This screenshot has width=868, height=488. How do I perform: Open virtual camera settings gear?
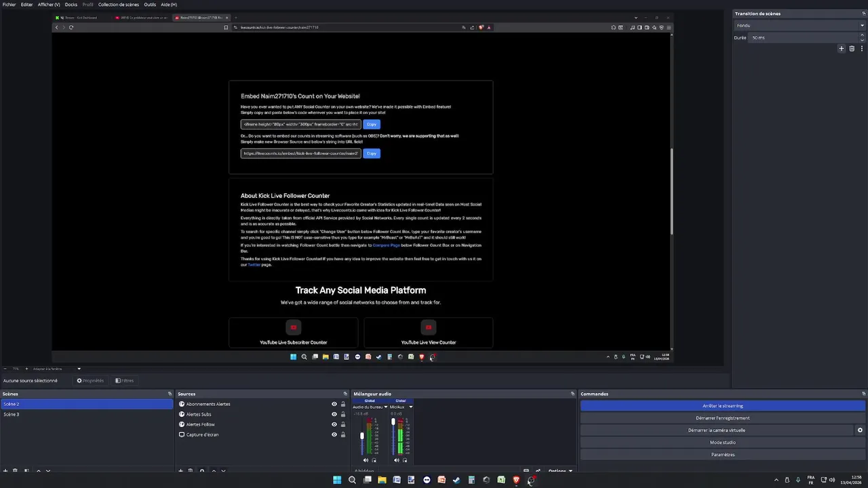tap(860, 430)
